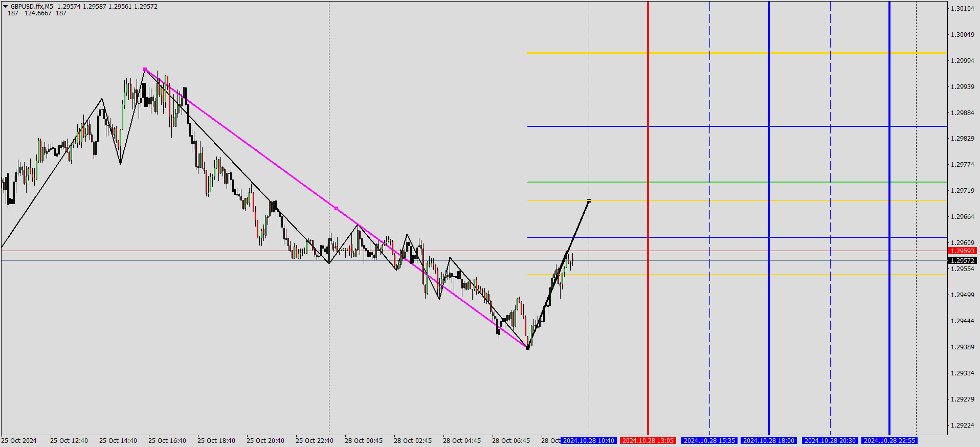Click the 25 Oct 2024 date label

[x=19, y=441]
